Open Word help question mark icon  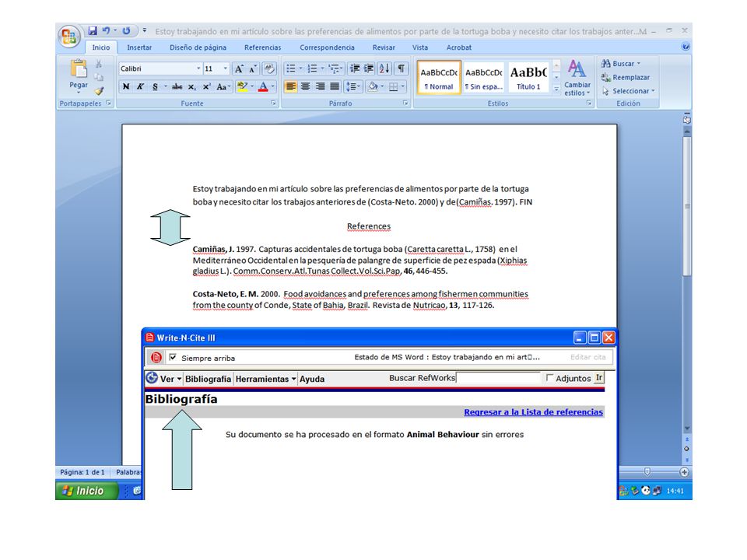[x=686, y=47]
